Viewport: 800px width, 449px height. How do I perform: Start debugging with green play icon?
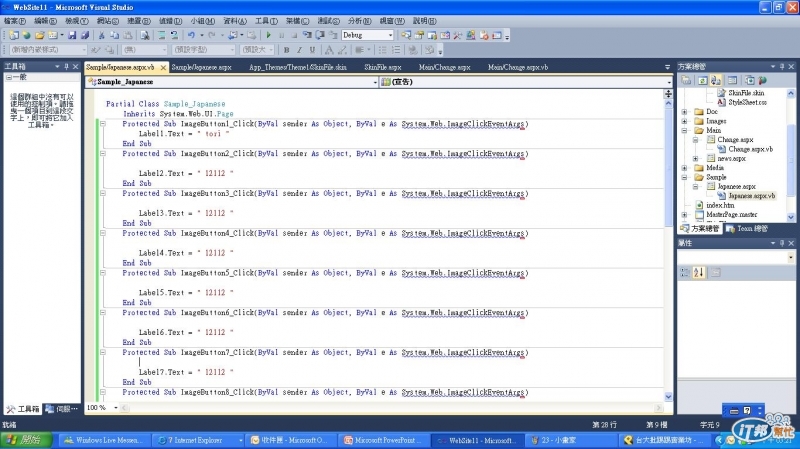click(268, 35)
